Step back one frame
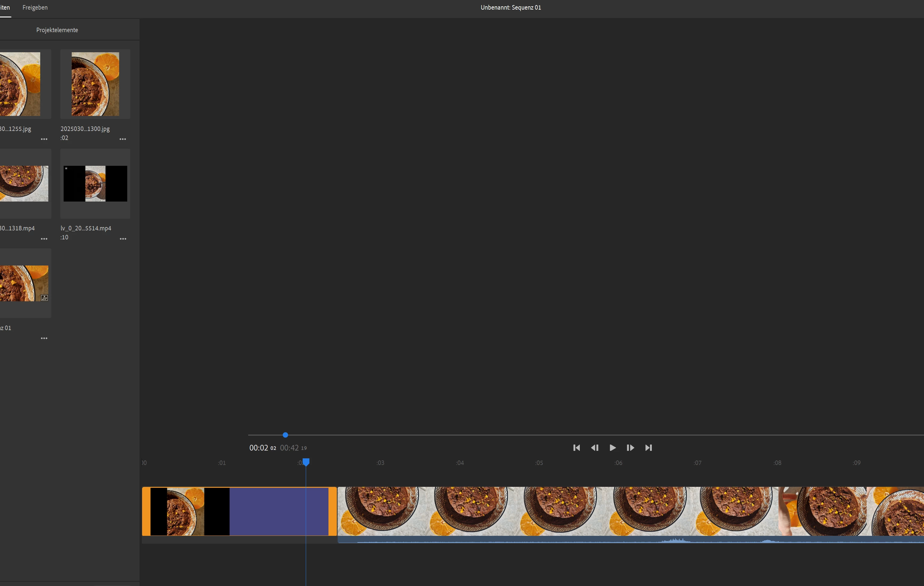Screen dimensions: 924x586 point(594,448)
